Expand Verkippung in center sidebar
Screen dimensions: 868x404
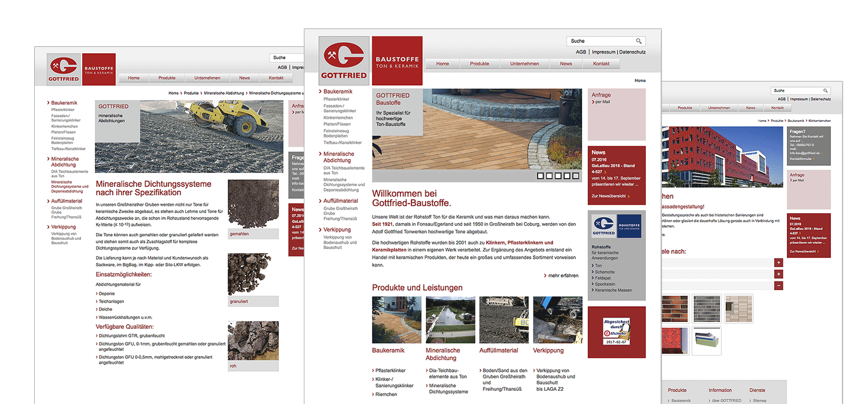tap(337, 229)
